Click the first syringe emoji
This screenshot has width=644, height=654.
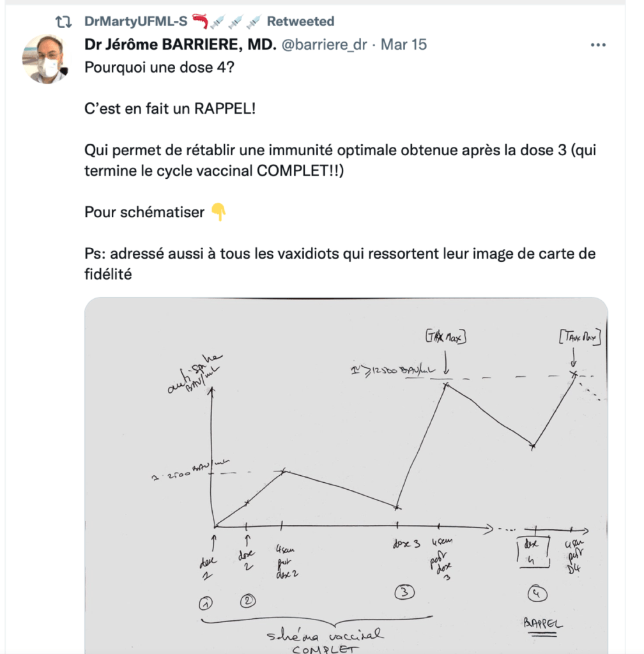(x=218, y=22)
